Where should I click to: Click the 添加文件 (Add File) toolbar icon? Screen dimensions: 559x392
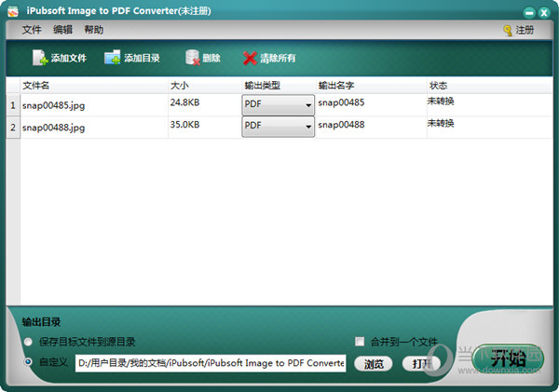point(40,58)
